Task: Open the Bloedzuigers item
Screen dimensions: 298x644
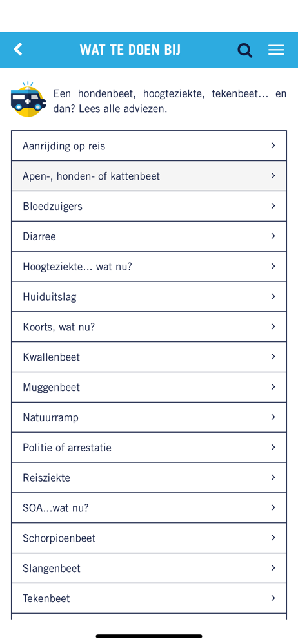Action: (x=149, y=206)
